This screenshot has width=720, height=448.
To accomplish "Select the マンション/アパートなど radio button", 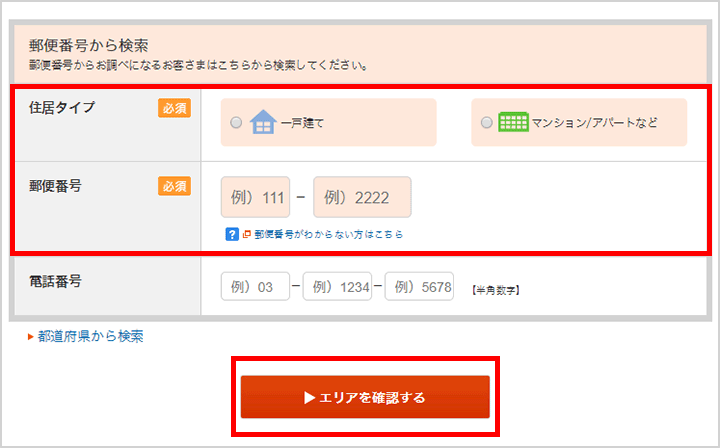I will tap(487, 123).
